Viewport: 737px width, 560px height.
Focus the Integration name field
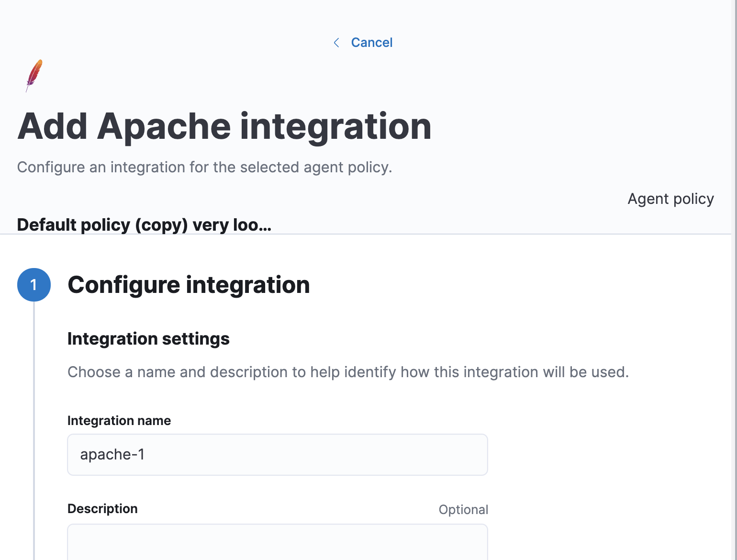click(278, 455)
